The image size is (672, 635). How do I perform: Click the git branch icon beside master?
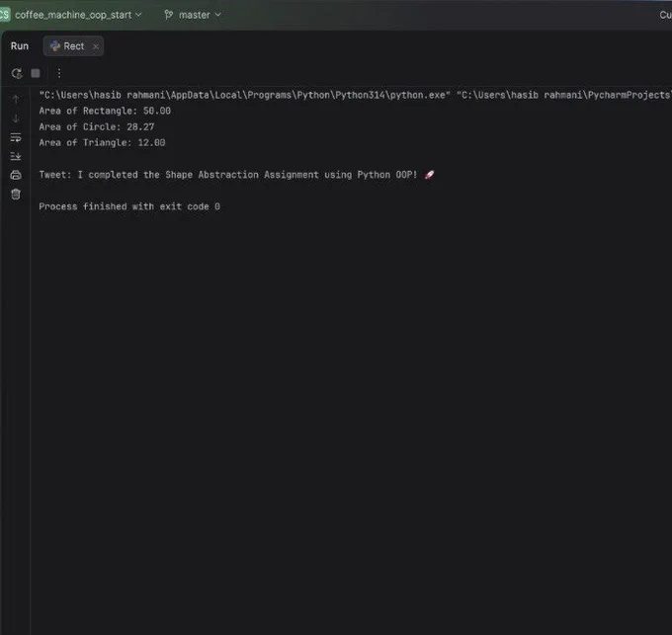pos(168,15)
